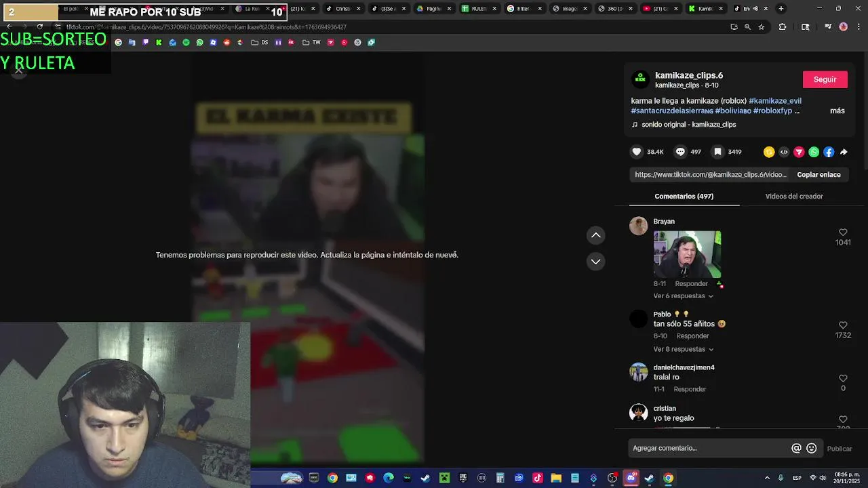Open the image in Brayan's comment
This screenshot has width=868, height=488.
click(687, 255)
